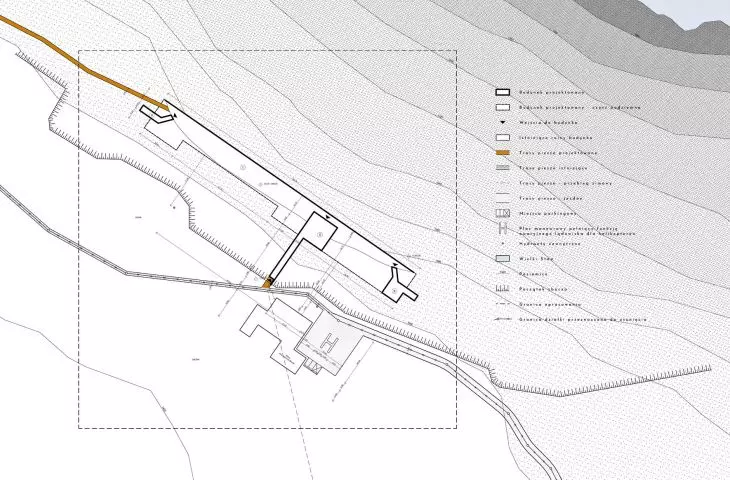Click the circled number in the eastern block
Image resolution: width=730 pixels, height=480 pixels.
click(395, 291)
